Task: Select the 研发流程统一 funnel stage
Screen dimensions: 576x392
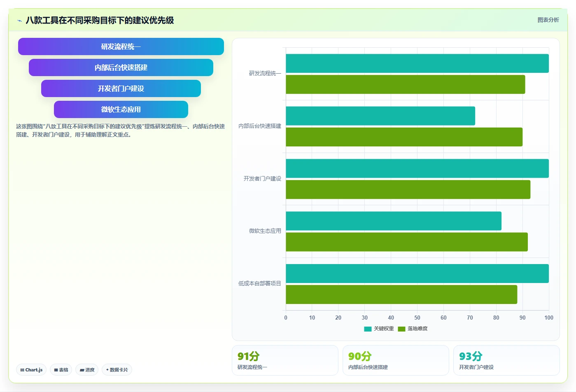Action: [121, 46]
